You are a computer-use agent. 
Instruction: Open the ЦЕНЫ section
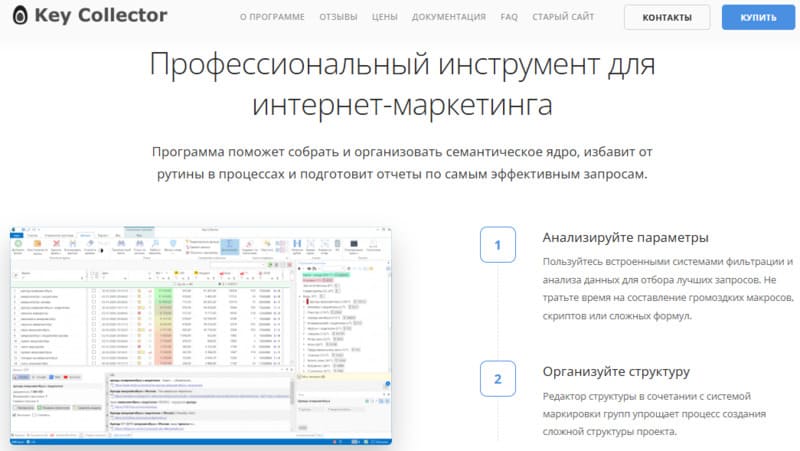coord(384,17)
